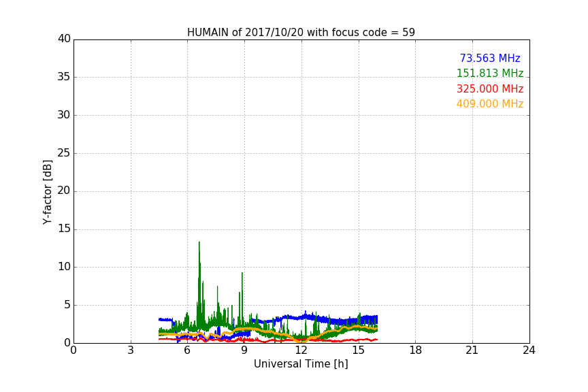
Task: Click the x-axis tick value 15
Action: (x=358, y=350)
